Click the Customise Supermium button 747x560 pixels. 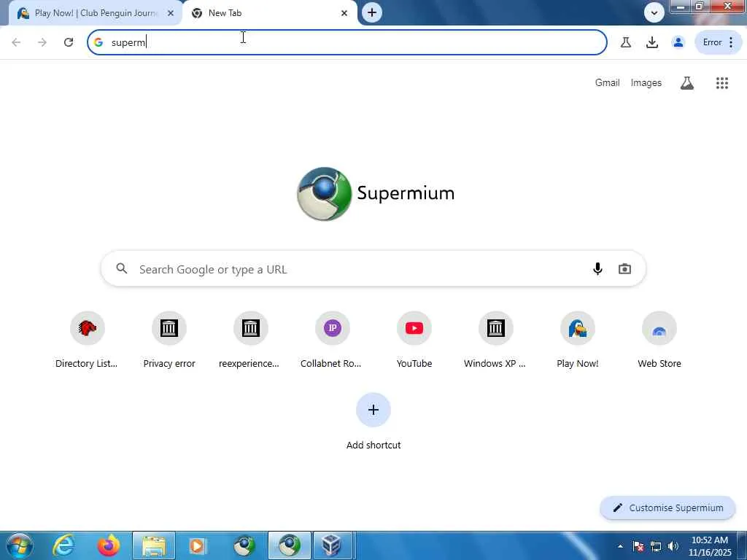pyautogui.click(x=668, y=508)
